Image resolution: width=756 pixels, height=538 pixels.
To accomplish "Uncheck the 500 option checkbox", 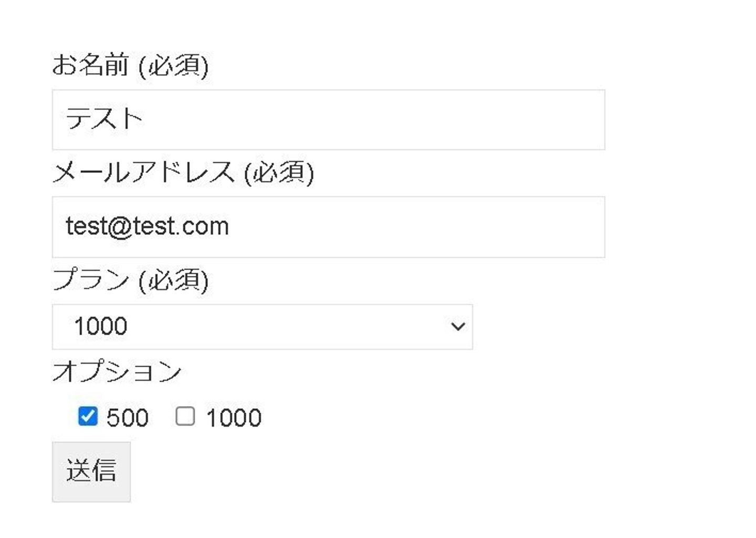I will point(88,416).
